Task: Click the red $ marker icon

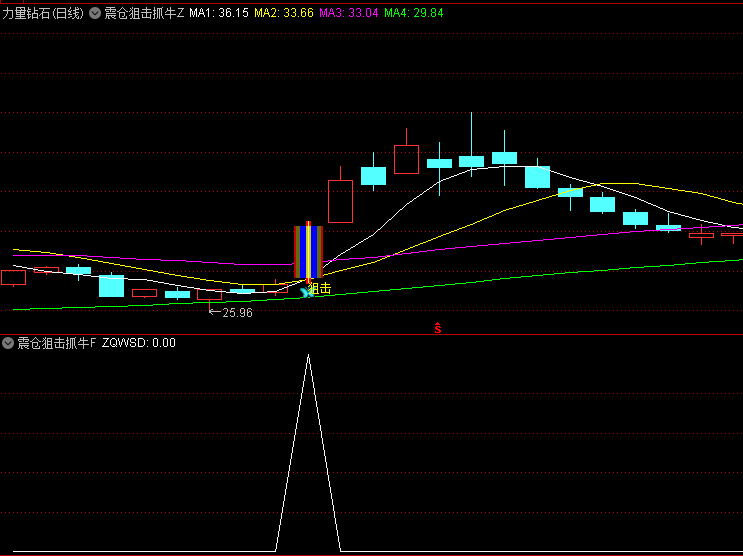Action: tap(437, 327)
